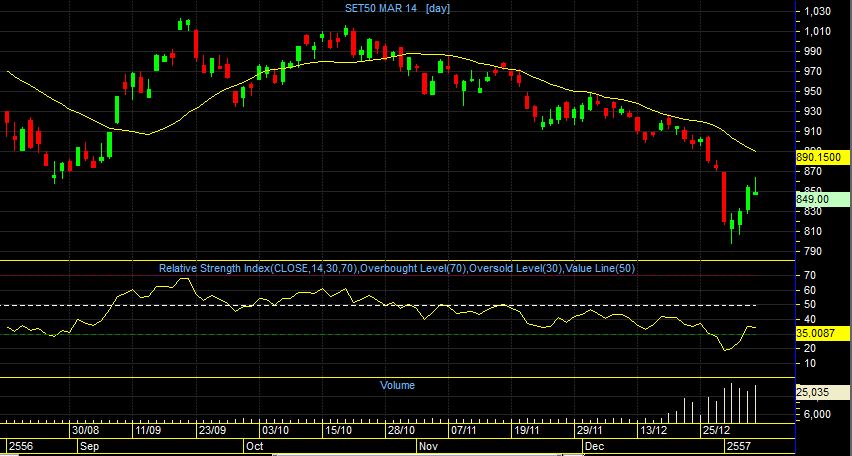
Task: Click the 60 RSI axis label
Action: coord(810,291)
